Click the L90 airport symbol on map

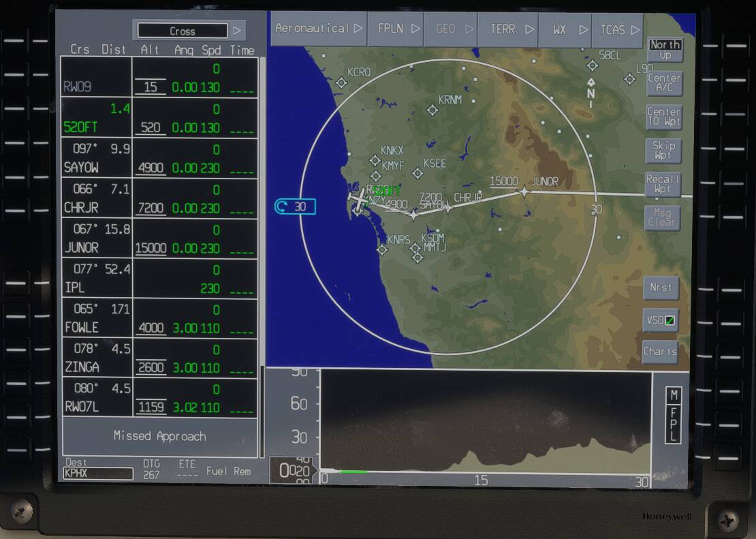pyautogui.click(x=630, y=78)
